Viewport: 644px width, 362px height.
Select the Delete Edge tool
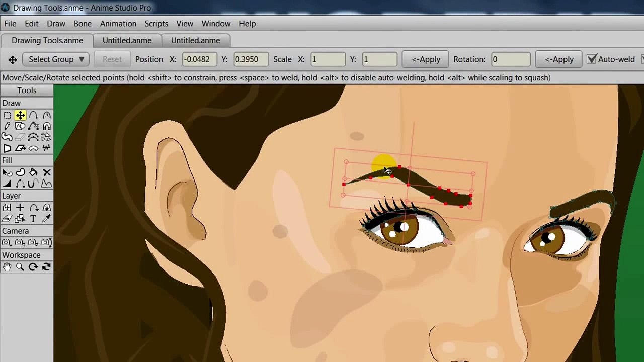click(33, 126)
